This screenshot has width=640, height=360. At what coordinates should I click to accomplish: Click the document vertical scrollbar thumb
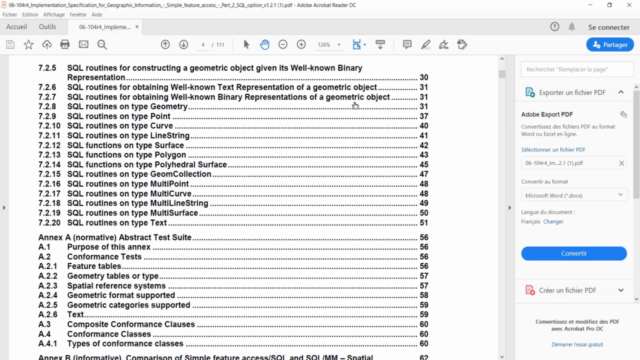(x=502, y=74)
